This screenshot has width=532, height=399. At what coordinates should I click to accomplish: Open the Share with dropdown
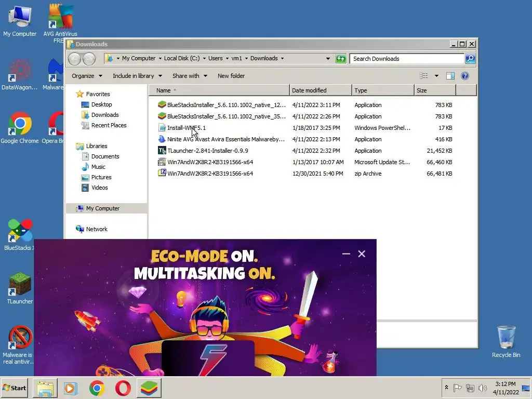click(x=190, y=76)
